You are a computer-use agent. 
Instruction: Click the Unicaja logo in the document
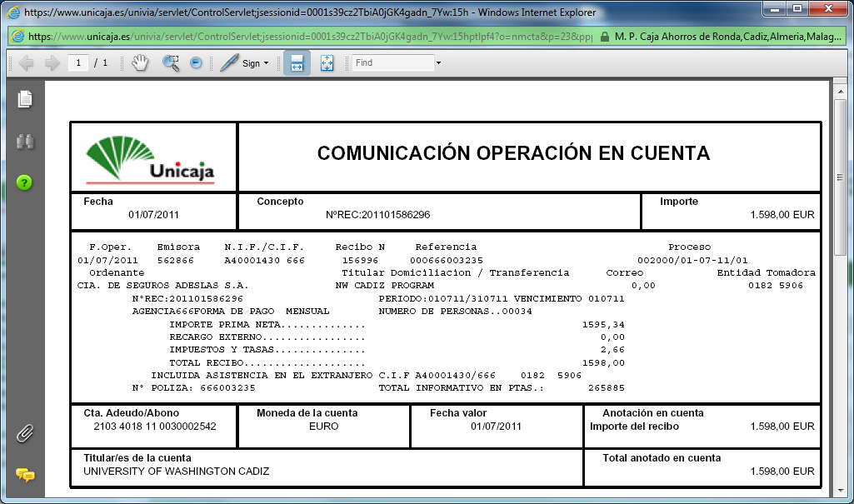click(150, 159)
